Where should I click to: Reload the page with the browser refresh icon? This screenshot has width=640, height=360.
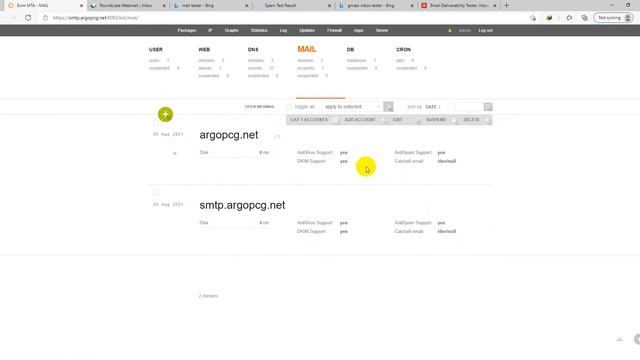(28, 18)
